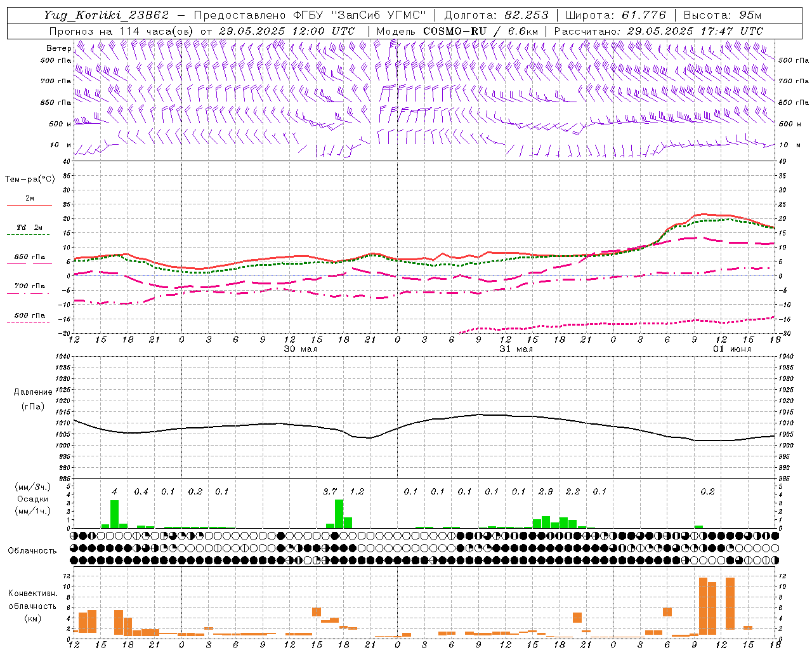Click the precipitation value 0.4
The height and width of the screenshot is (650, 812).
(x=141, y=492)
